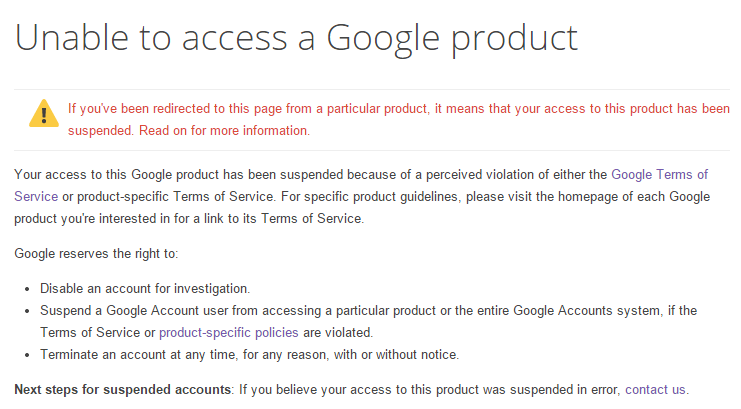Open the Google Terms of Service link

tap(659, 174)
